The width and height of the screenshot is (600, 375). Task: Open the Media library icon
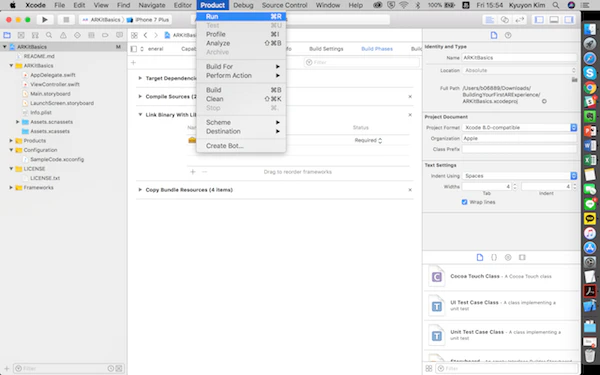coord(522,258)
